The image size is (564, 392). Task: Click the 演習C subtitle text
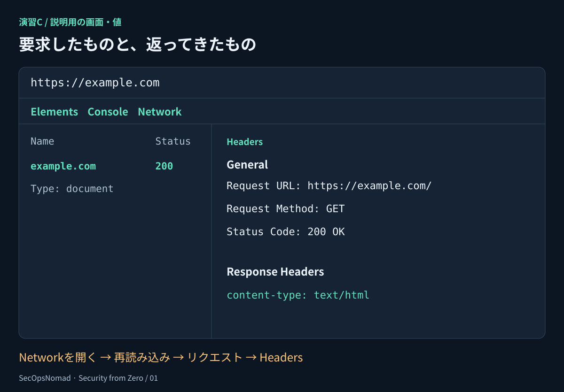coord(70,22)
